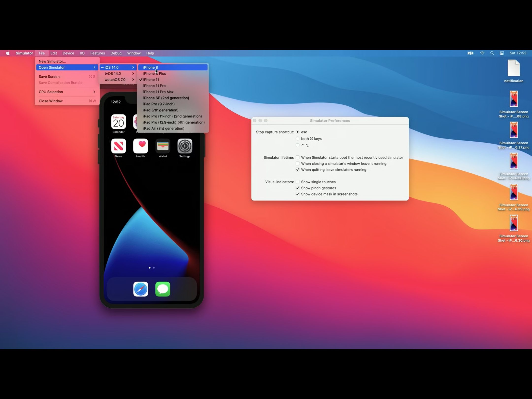Open the Device menu

[68, 53]
